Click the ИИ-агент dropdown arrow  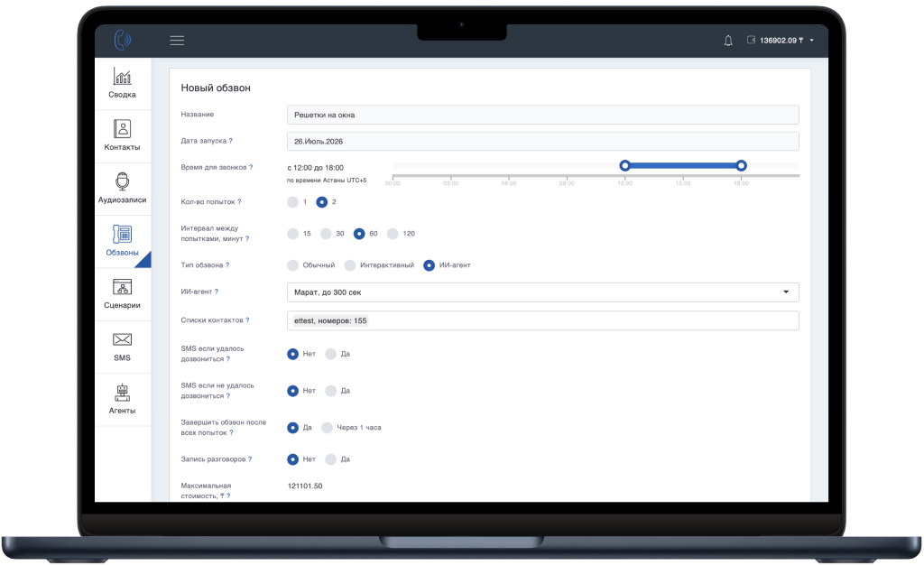click(x=786, y=292)
